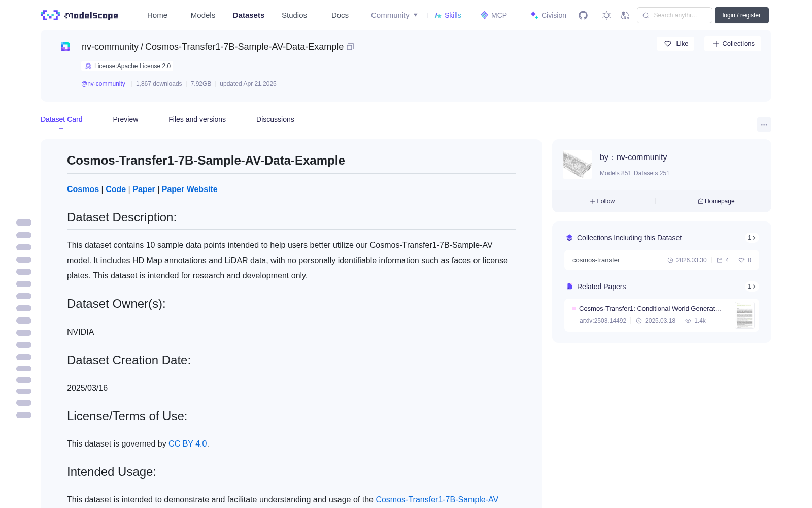Expand the Related Papers count arrow

click(752, 287)
